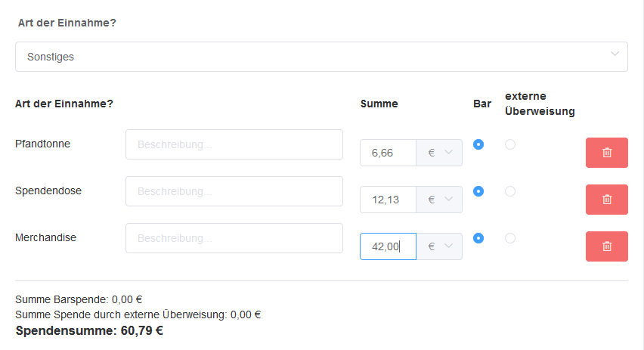Image resolution: width=644 pixels, height=350 pixels.
Task: Choose externe Überweisung for Spendendose
Action: pos(510,191)
